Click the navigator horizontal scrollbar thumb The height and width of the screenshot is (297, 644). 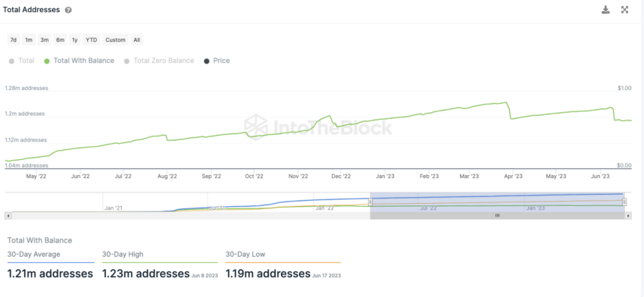click(x=497, y=215)
